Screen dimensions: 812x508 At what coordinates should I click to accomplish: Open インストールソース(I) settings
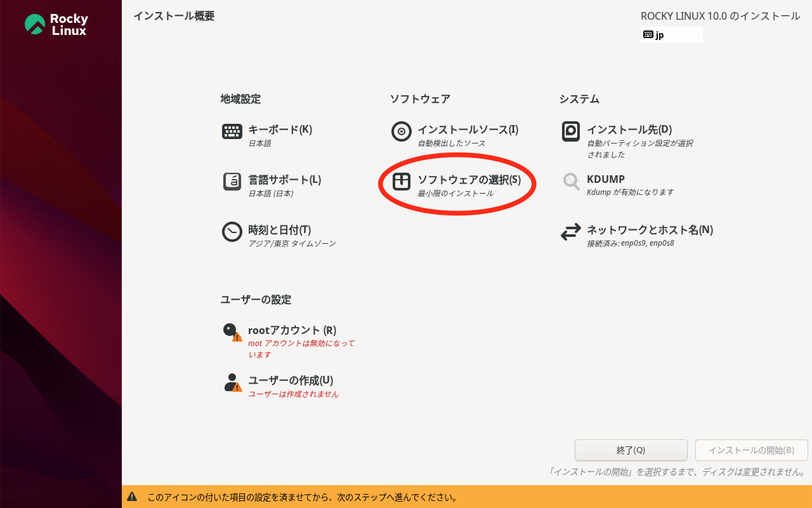pyautogui.click(x=468, y=129)
